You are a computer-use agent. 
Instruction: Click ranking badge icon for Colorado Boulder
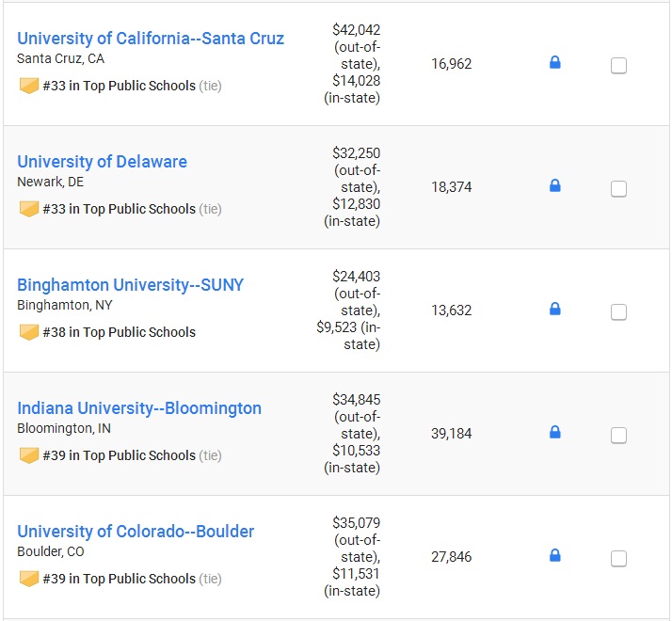point(29,579)
